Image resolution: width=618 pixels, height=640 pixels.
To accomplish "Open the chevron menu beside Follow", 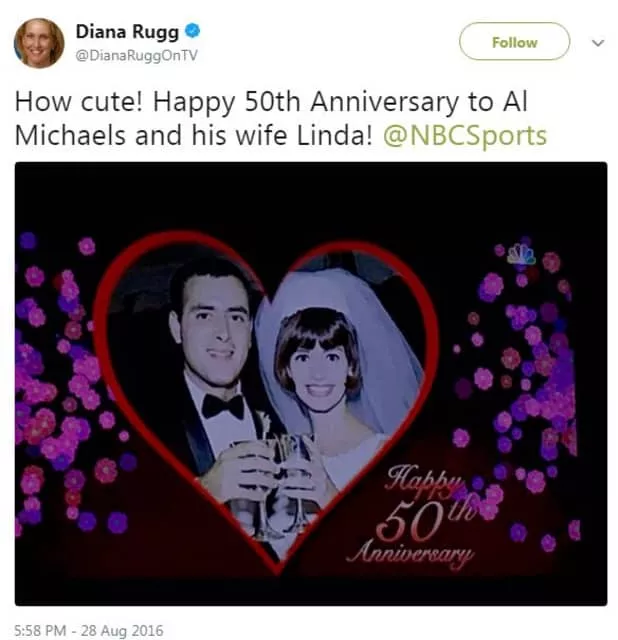I will click(x=598, y=43).
